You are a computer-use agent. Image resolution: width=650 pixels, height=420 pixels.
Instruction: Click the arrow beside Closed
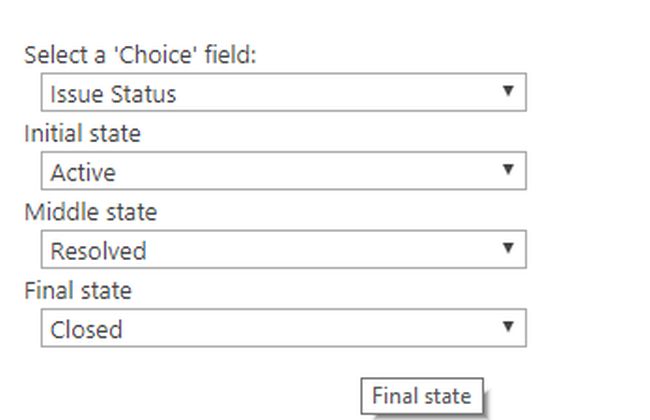[x=508, y=327]
